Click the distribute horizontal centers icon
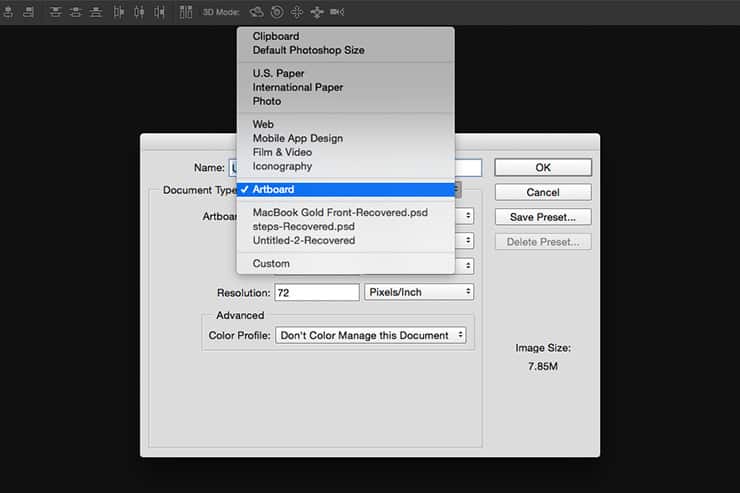The image size is (740, 493). (139, 12)
